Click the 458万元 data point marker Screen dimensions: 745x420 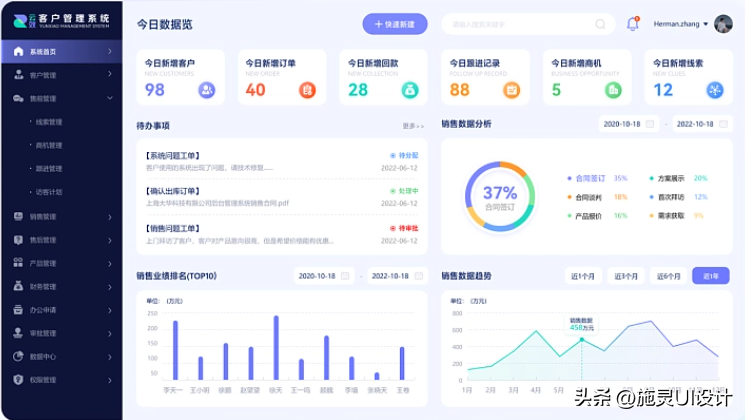582,339
